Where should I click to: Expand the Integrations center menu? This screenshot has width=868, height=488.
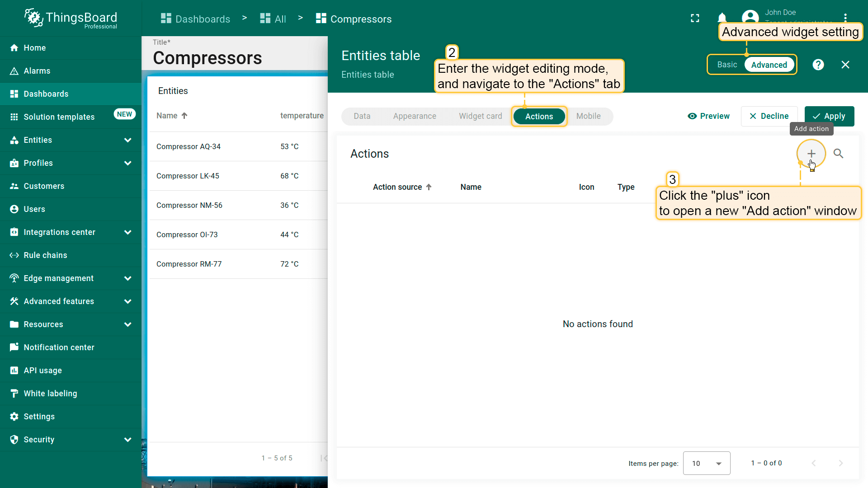127,232
